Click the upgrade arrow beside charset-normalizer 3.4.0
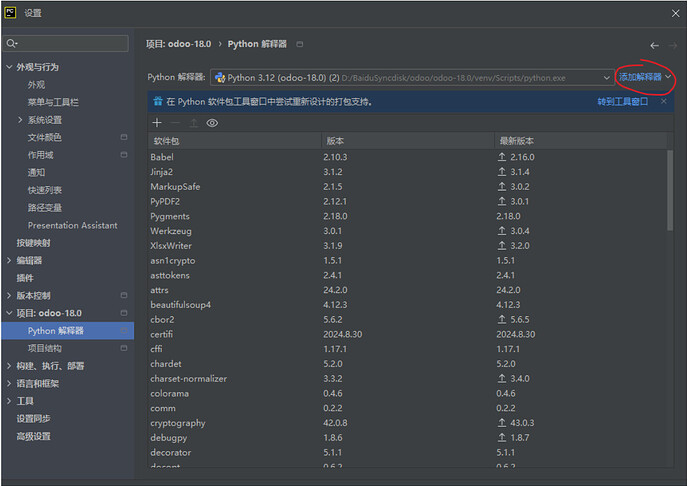The height and width of the screenshot is (486, 690). point(502,378)
